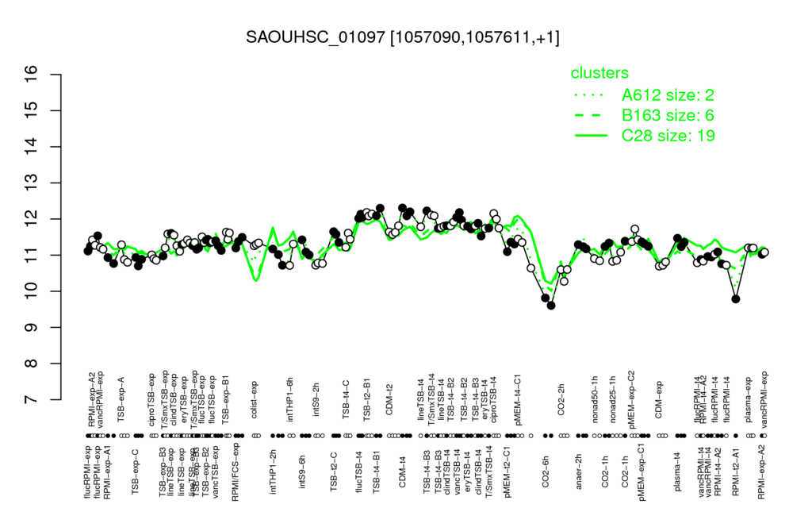Screen dimensions: 812x508
Task: Click the 'nonad50-1h' axis label
Action: point(596,400)
